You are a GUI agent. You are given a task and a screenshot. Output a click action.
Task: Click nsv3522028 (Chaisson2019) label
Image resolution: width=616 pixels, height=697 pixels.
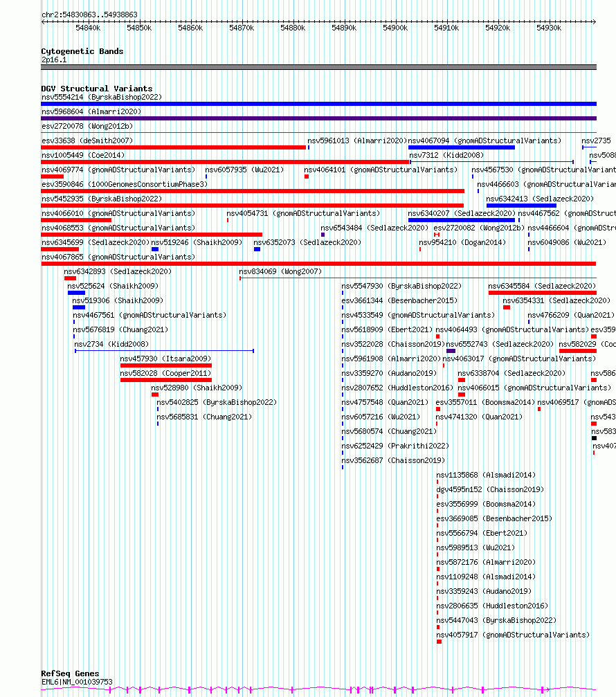[393, 344]
